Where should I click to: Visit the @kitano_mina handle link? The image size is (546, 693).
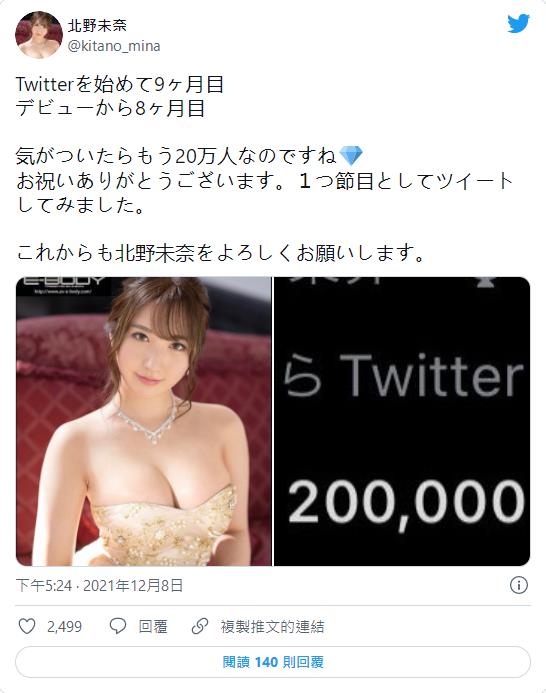pos(114,46)
